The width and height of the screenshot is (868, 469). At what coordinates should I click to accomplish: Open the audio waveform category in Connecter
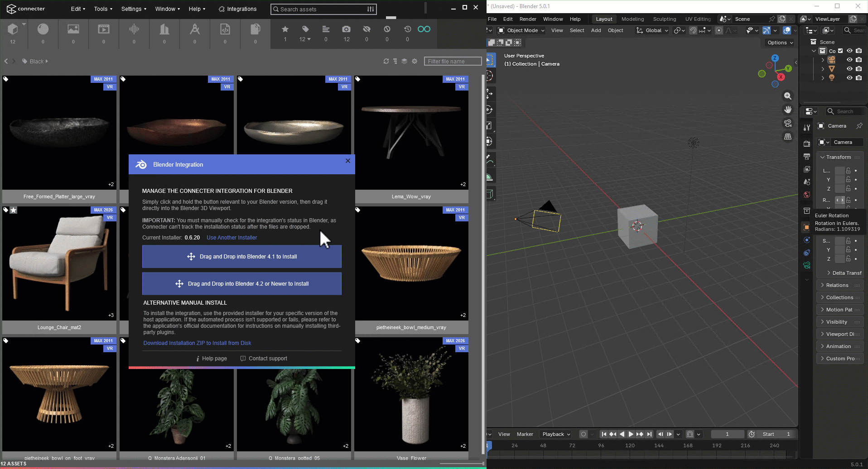(x=134, y=29)
